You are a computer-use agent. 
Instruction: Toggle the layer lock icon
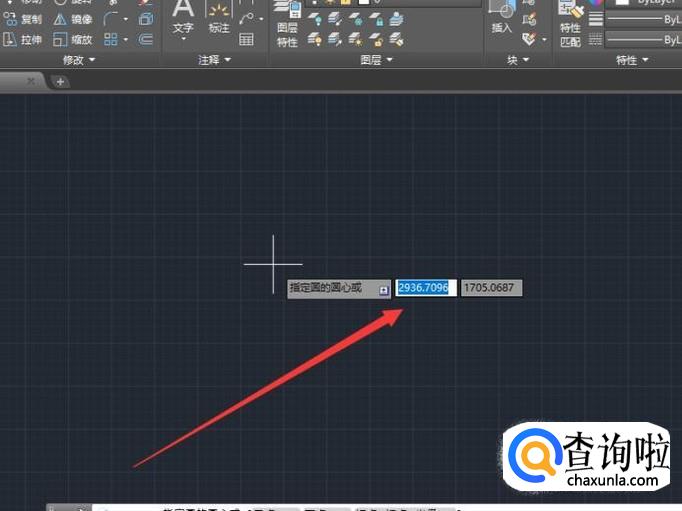click(376, 19)
